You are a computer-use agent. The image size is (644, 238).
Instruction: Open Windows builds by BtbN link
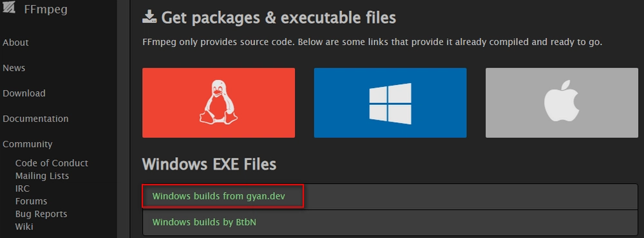tap(205, 222)
